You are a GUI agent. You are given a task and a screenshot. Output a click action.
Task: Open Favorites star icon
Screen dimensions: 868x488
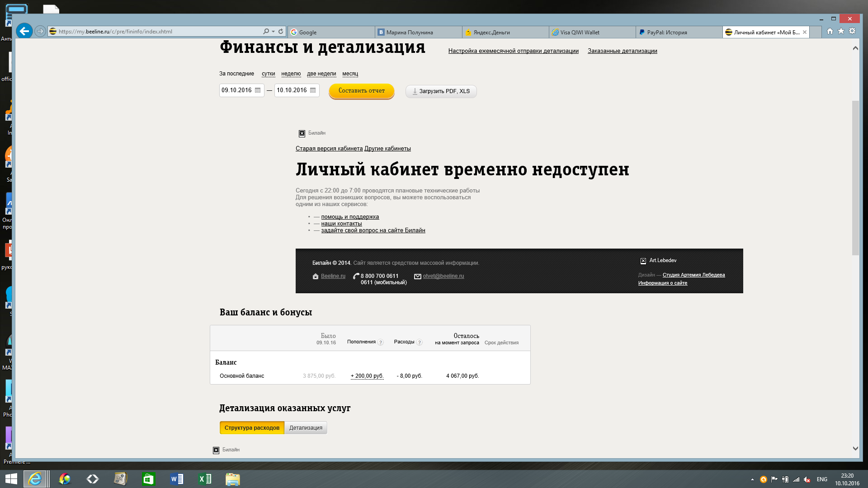pyautogui.click(x=841, y=31)
